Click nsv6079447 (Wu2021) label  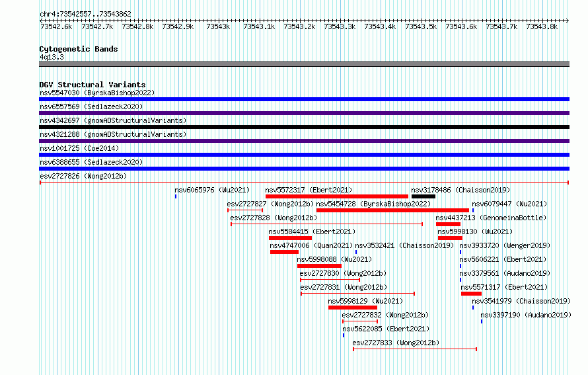509,204
